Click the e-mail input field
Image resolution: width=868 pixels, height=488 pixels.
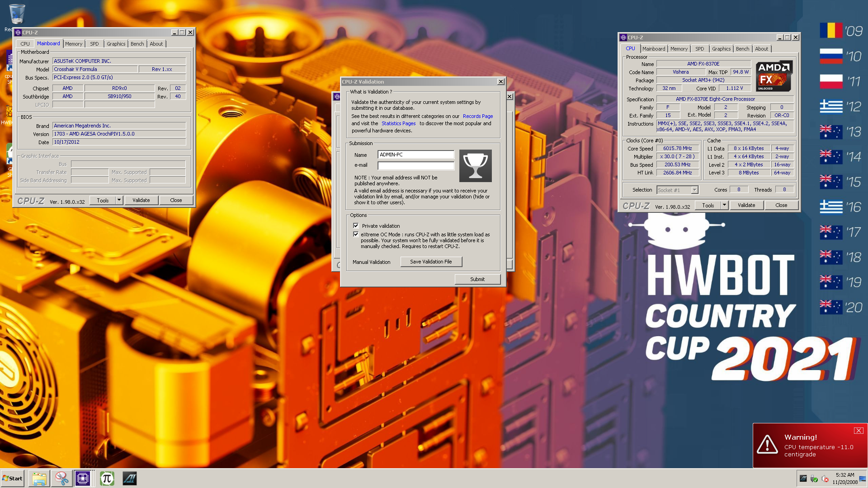[x=416, y=165]
